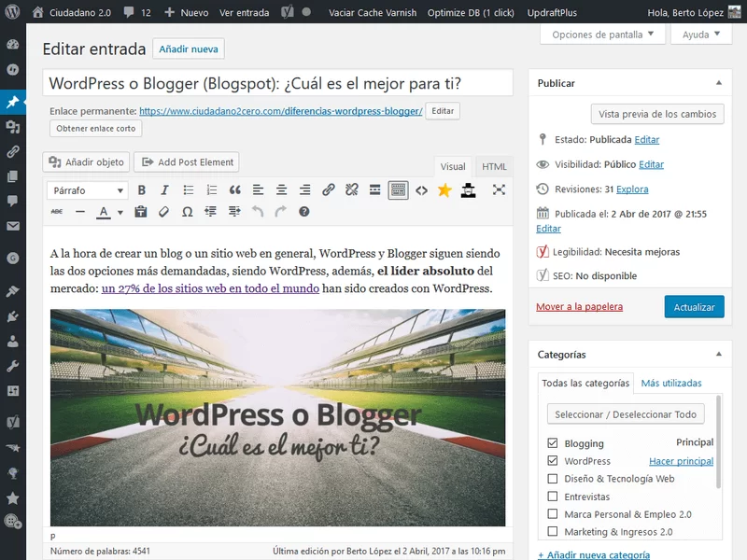The image size is (747, 560).
Task: Clear formatting with the eraser icon
Action: 164,212
